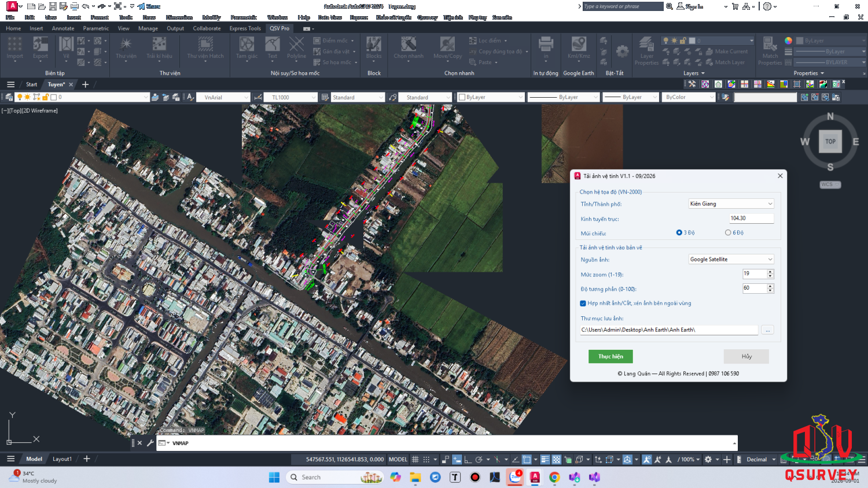868x488 pixels.
Task: Click the Undo arrow in quick access toolbar
Action: [86, 6]
